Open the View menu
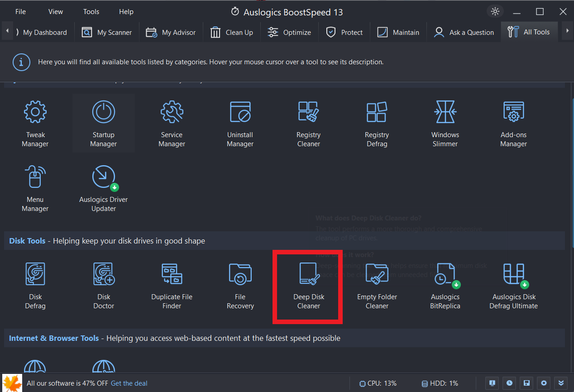This screenshot has width=574, height=392. (56, 12)
